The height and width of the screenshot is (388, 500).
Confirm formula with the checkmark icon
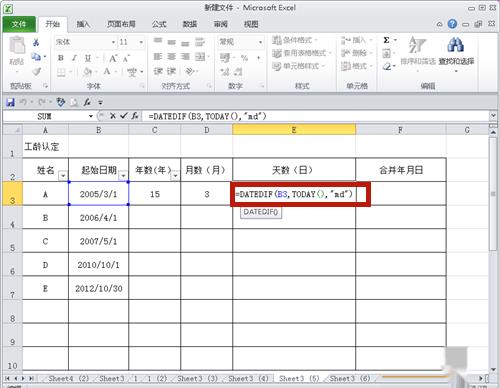point(124,116)
